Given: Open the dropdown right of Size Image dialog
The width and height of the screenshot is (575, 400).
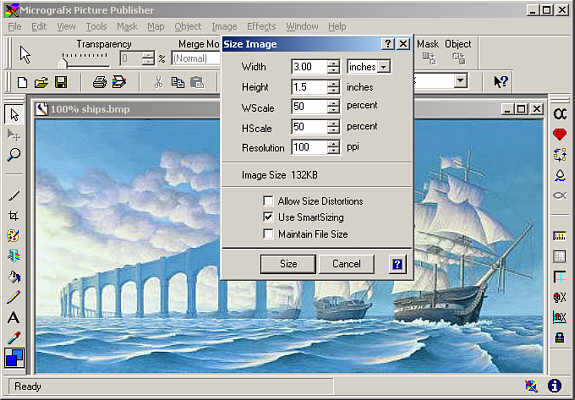Looking at the screenshot, I should (460, 80).
